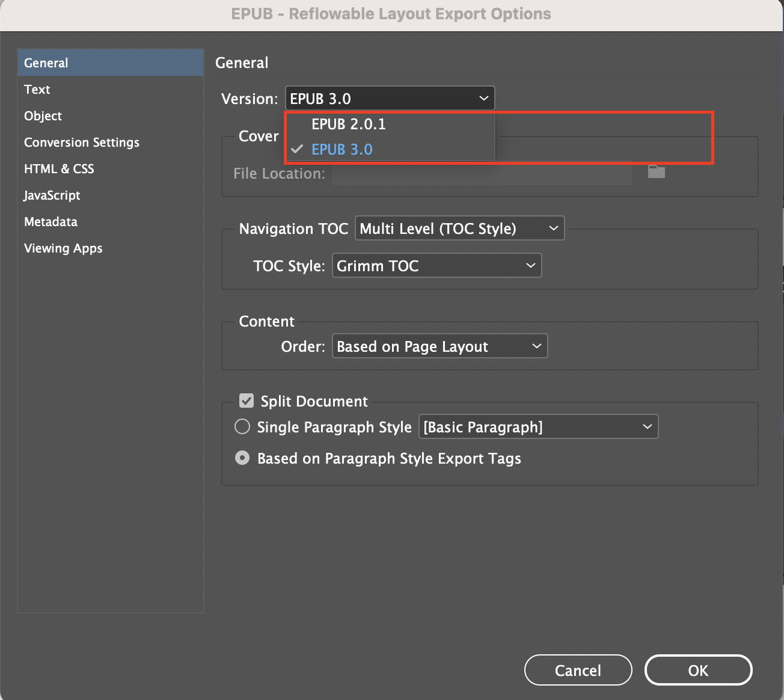The image size is (784, 700).
Task: Open the HTML & CSS section
Action: (58, 169)
